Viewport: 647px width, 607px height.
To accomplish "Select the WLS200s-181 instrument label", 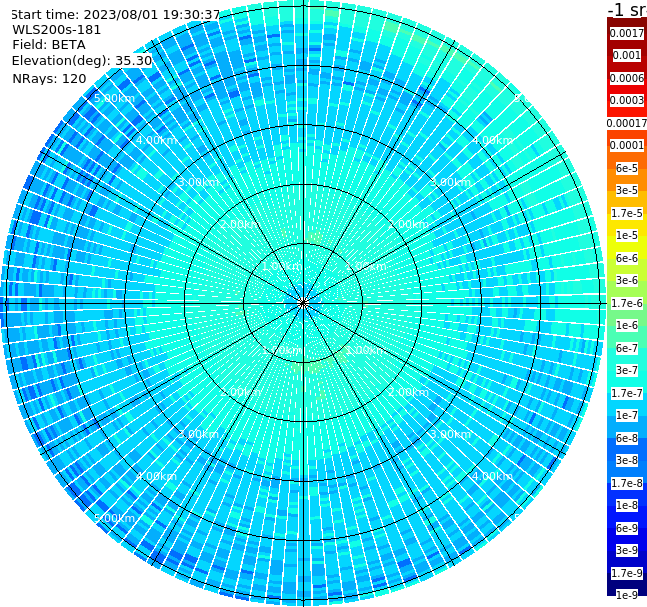I will (x=57, y=30).
